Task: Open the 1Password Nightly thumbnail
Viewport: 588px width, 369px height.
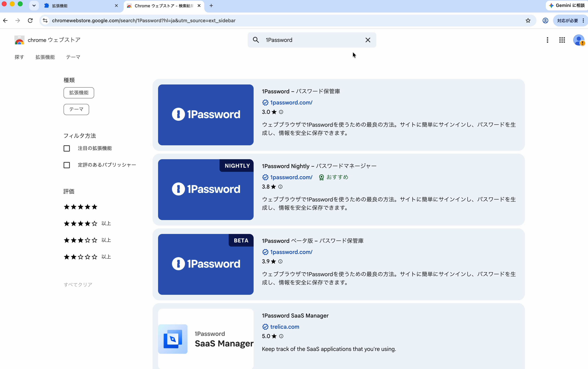Action: (206, 190)
